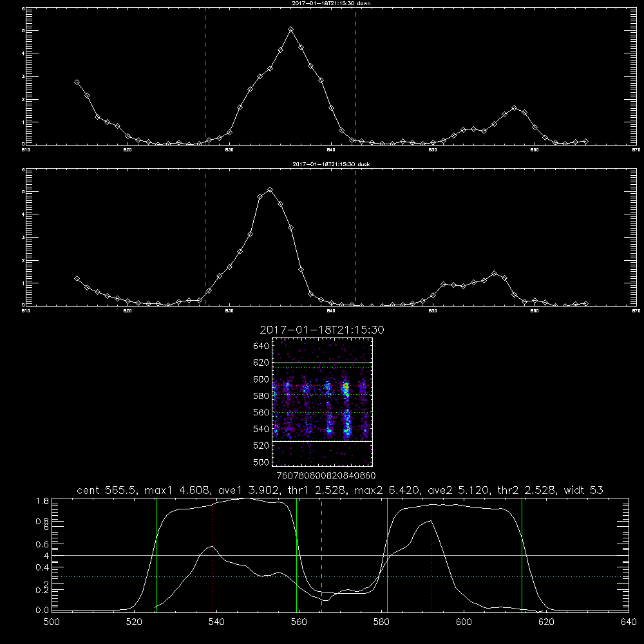Select the 'cent 565.5' value in stats line
The image size is (644, 644).
point(107,490)
